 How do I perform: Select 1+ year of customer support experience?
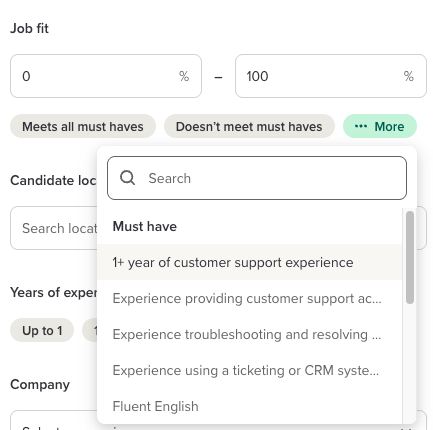click(250, 262)
